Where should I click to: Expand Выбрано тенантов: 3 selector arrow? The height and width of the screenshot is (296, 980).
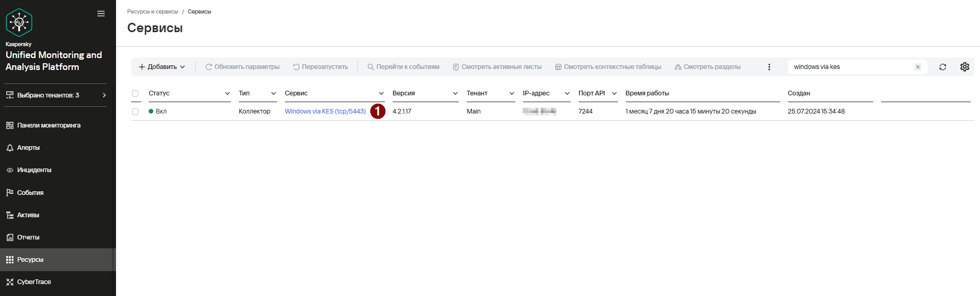point(104,95)
